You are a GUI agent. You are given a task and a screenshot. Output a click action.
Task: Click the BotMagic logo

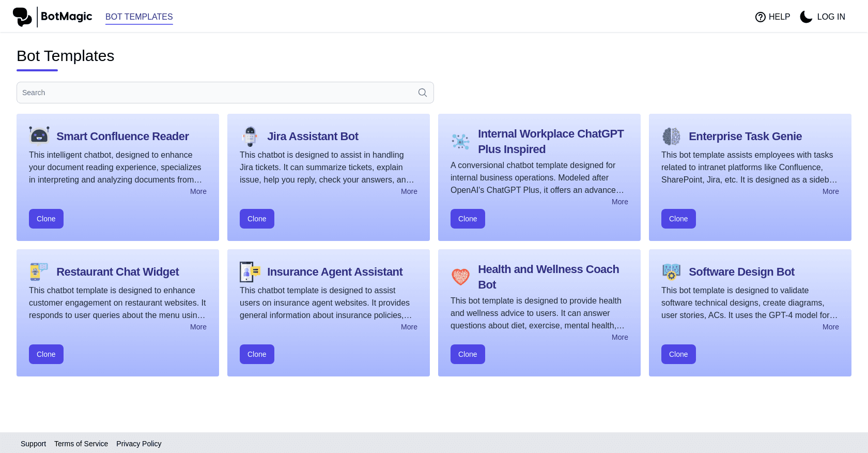(52, 16)
